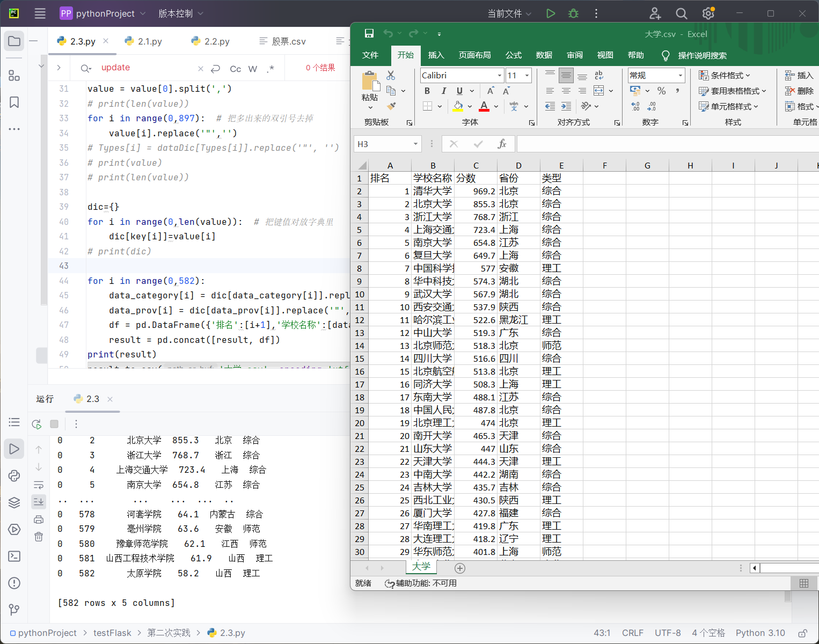The image size is (819, 644).
Task: Open Excel 插入 ribbon tab
Action: (436, 55)
